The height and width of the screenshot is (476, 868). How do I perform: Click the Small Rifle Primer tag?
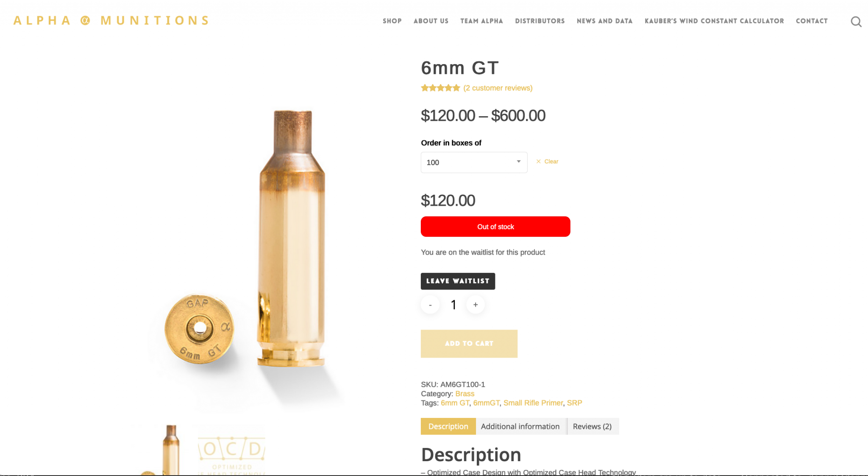533,403
